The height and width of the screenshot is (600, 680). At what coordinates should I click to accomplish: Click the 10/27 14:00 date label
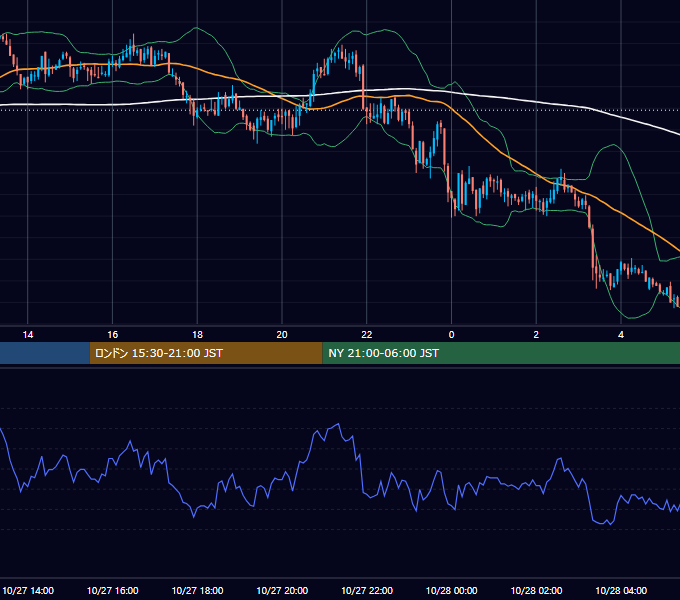coord(28,590)
